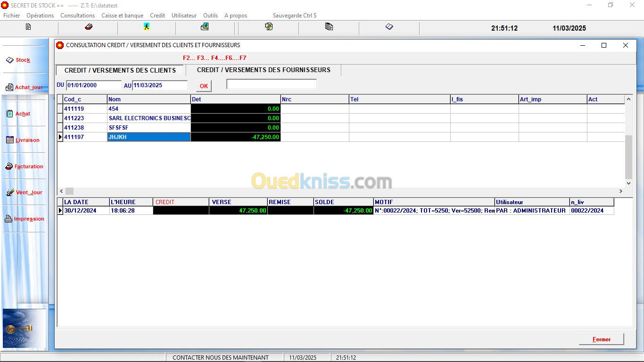
Task: Click the DU start date field
Action: pos(93,85)
